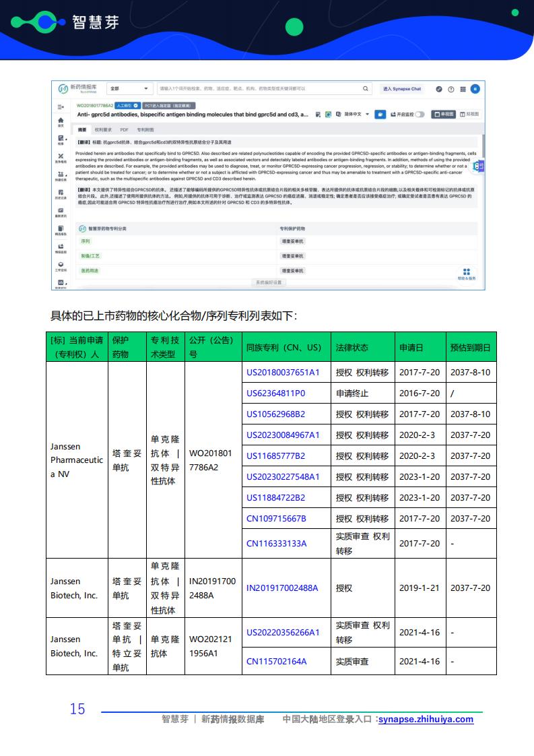
Task: Click the fourth sidebar icon below competition
Action: [61, 176]
